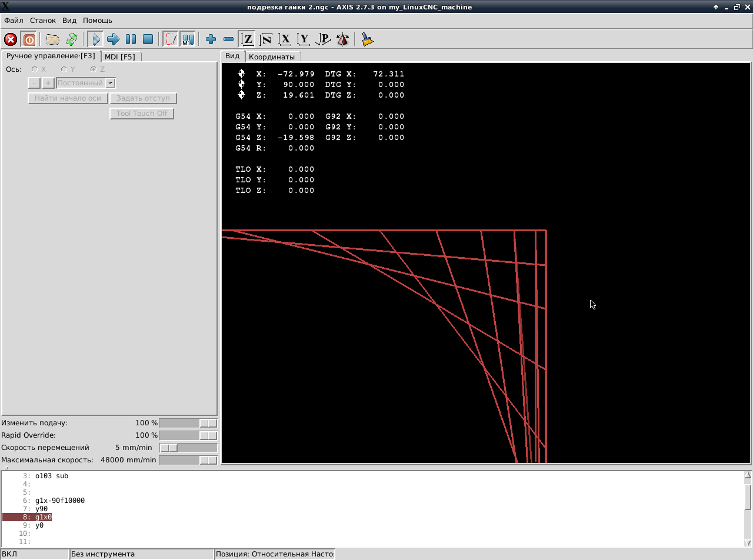Image resolution: width=753 pixels, height=560 pixels.
Task: Select the Z axis radio button
Action: click(x=94, y=69)
